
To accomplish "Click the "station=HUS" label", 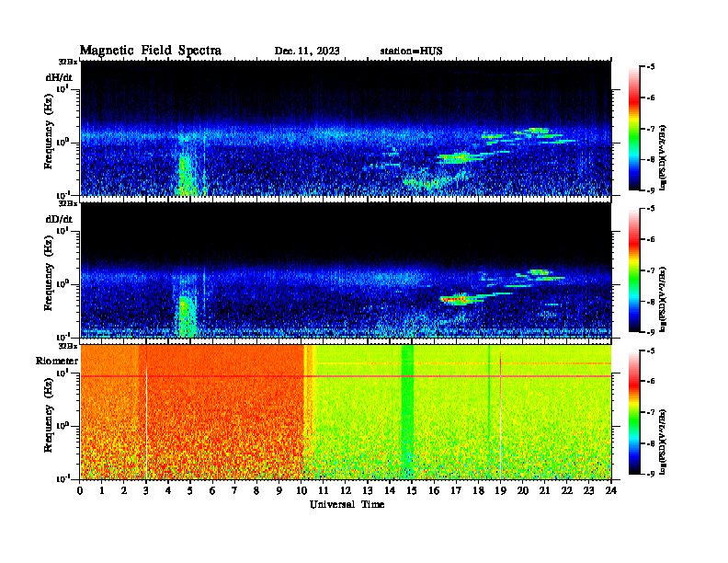I will pos(411,51).
